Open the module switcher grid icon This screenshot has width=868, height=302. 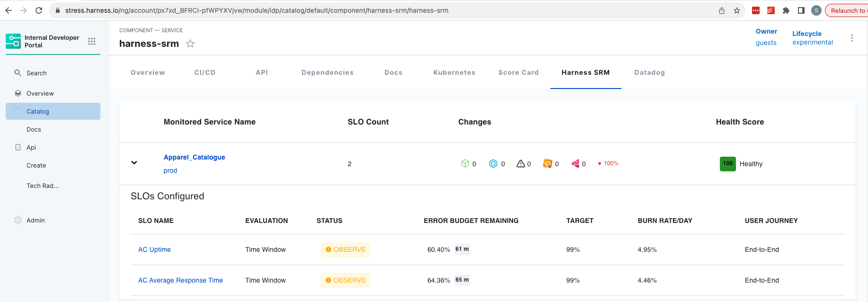click(92, 42)
